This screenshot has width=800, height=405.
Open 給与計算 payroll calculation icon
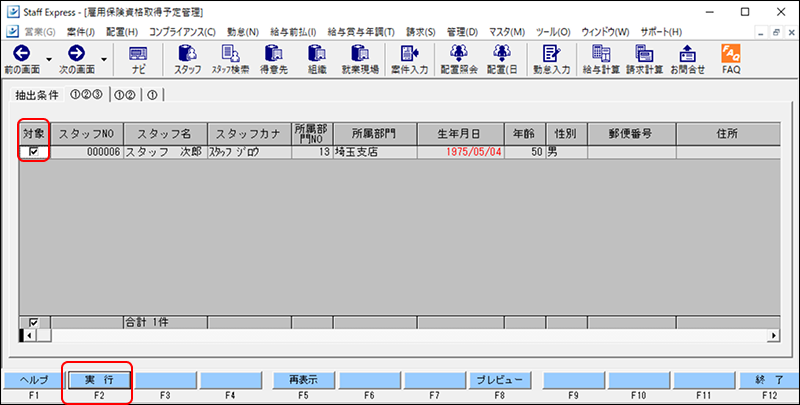pos(601,53)
